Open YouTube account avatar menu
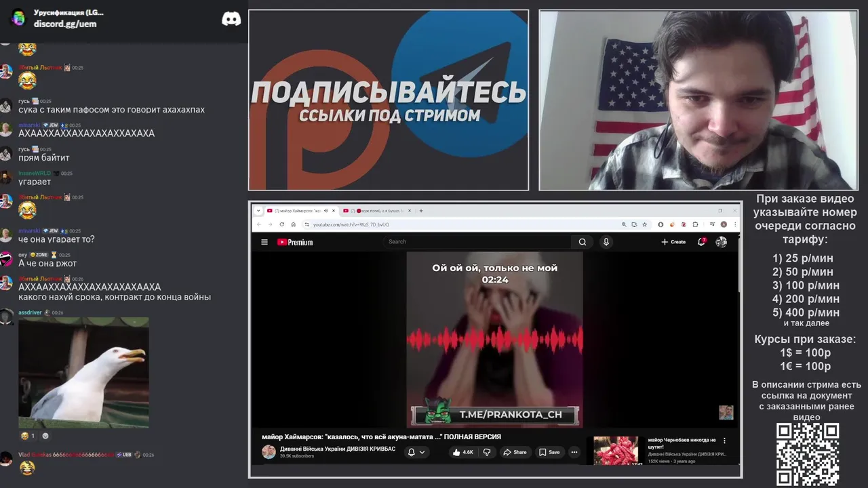868x488 pixels. coord(722,242)
